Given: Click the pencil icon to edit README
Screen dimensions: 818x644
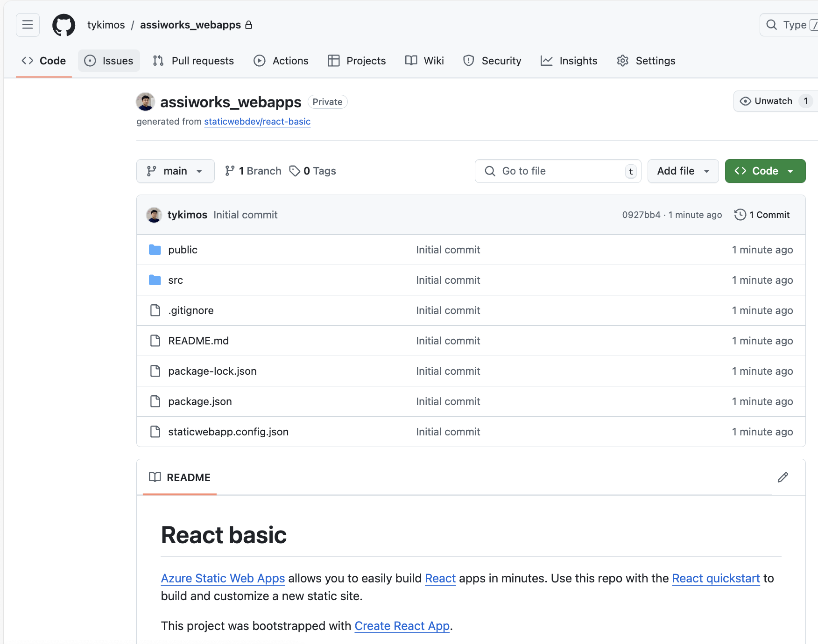Looking at the screenshot, I should coord(783,477).
